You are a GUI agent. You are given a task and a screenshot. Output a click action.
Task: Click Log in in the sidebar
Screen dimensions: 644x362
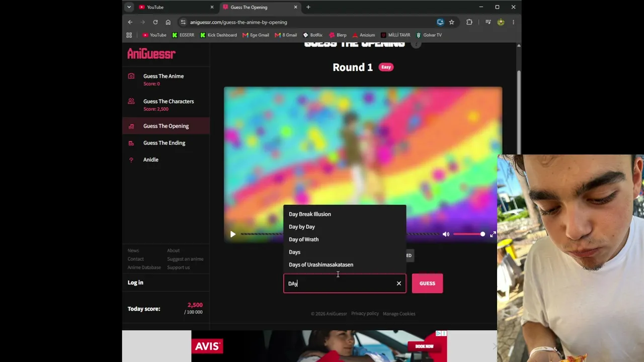click(135, 283)
